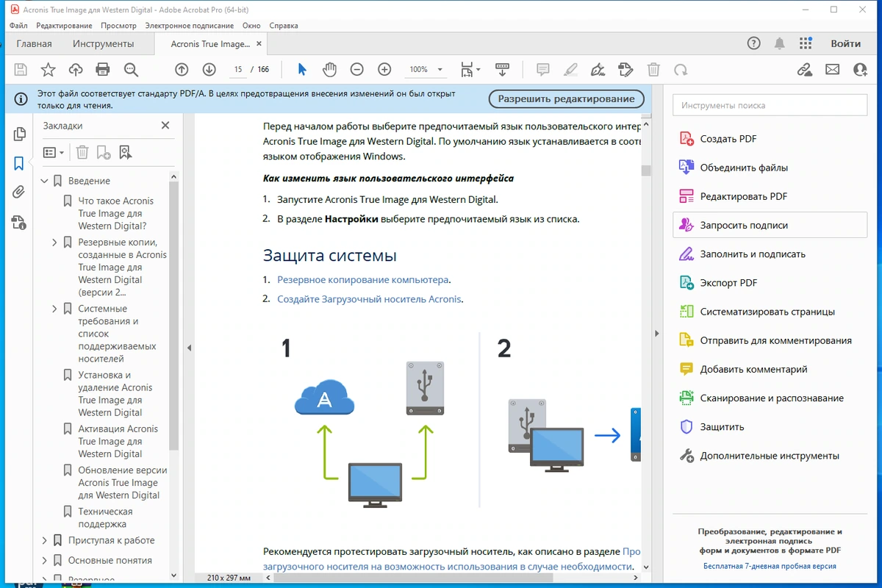Click the trash Delete icon in toolbar
882x588 pixels.
coord(653,70)
